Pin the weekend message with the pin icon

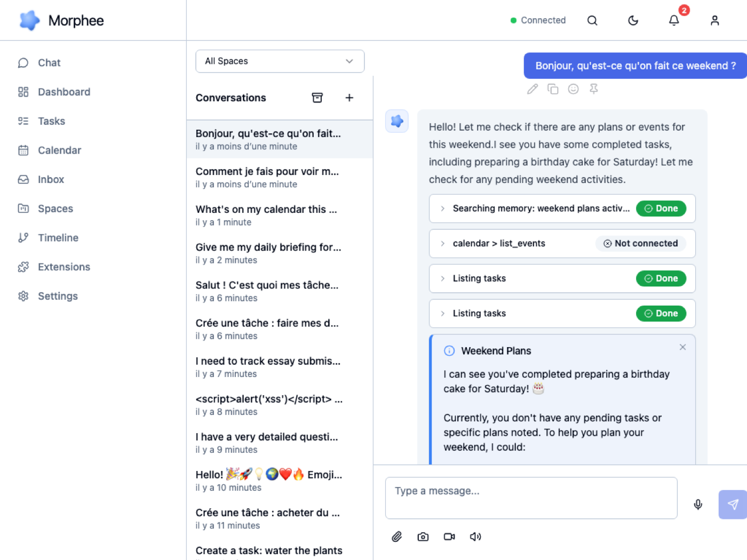[x=593, y=89]
